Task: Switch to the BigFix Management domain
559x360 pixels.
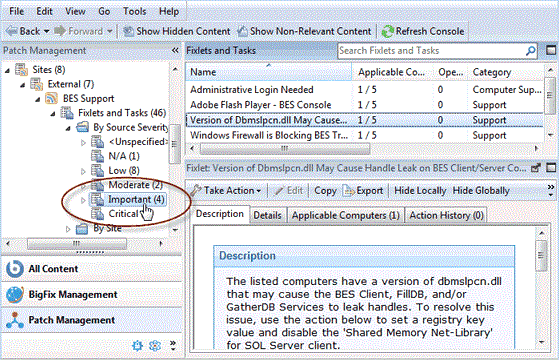Action: 92,294
